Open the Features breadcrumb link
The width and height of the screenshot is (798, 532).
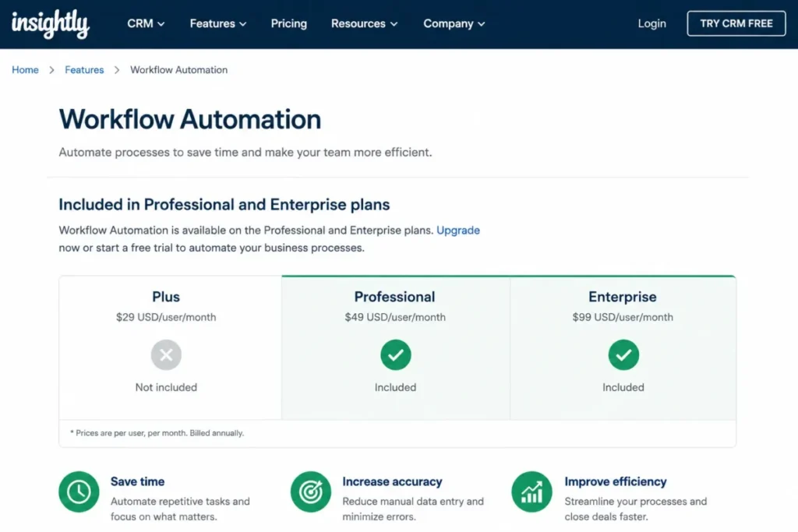click(84, 69)
